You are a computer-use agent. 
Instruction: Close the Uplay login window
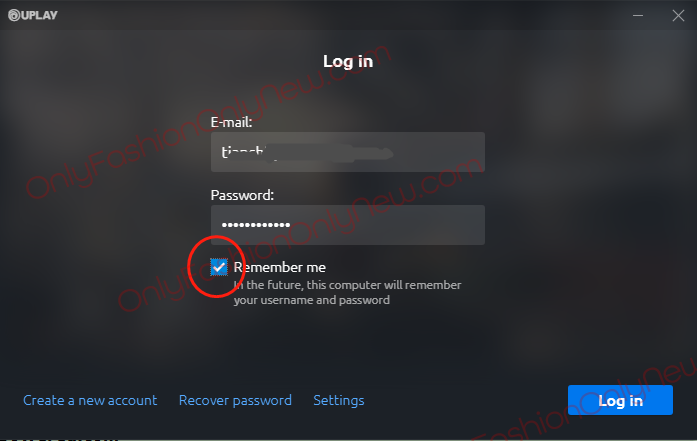tap(678, 16)
